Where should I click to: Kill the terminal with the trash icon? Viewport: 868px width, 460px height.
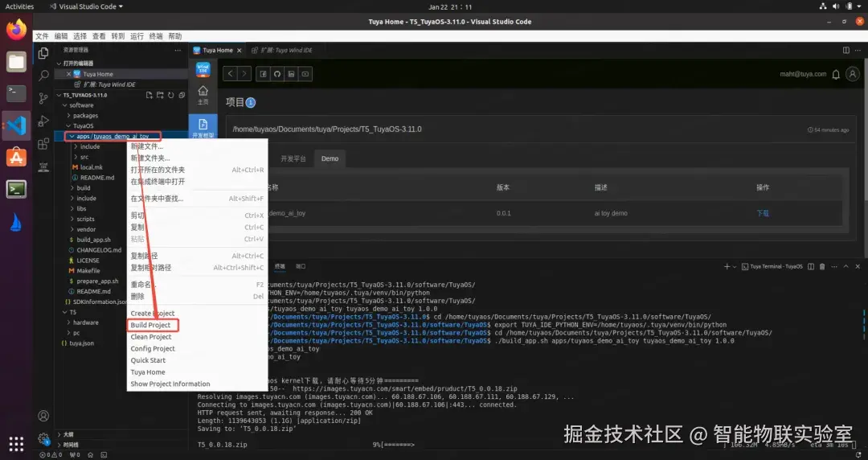click(822, 266)
